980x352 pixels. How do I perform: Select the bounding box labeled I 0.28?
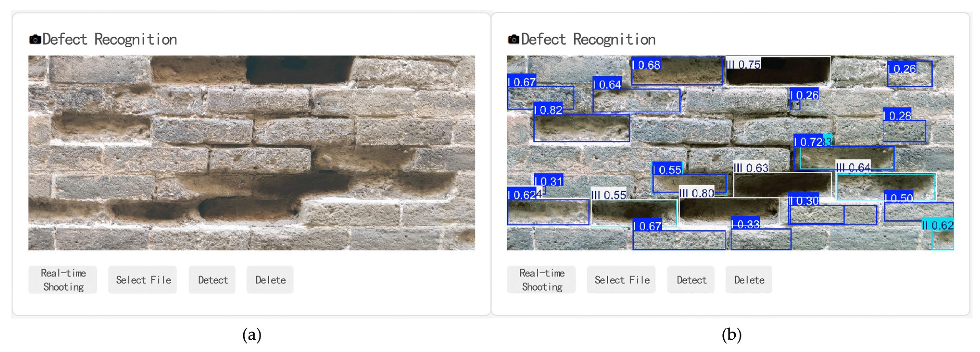click(904, 131)
